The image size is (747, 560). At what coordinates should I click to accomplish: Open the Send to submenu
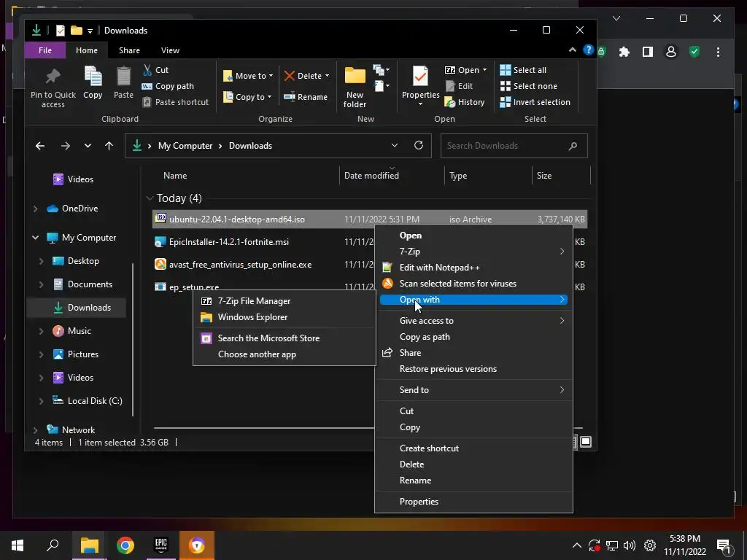tap(473, 390)
